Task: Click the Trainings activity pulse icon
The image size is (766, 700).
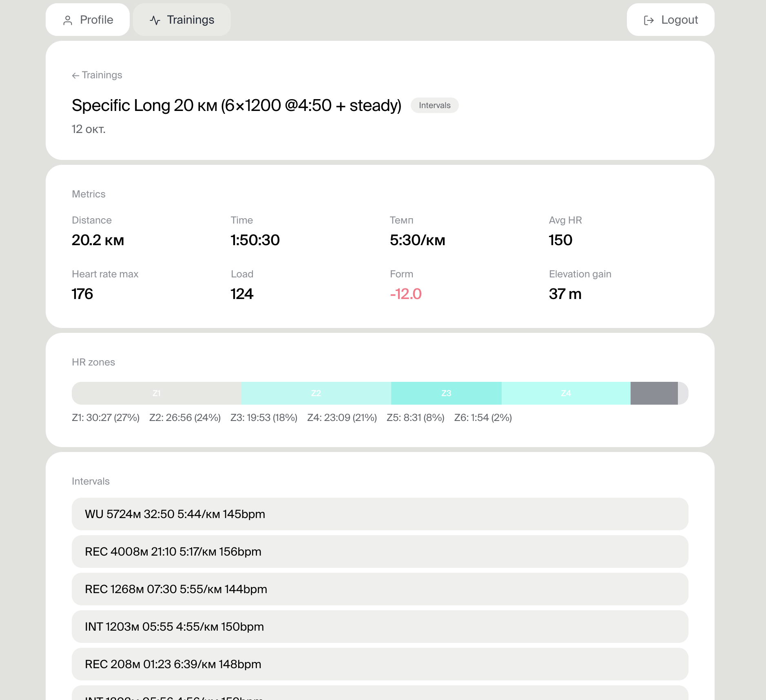Action: 155,20
